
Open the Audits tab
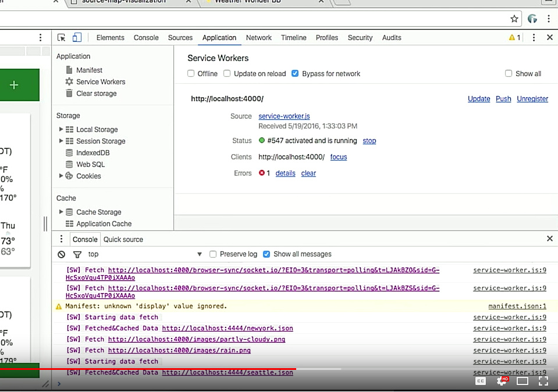click(x=392, y=37)
